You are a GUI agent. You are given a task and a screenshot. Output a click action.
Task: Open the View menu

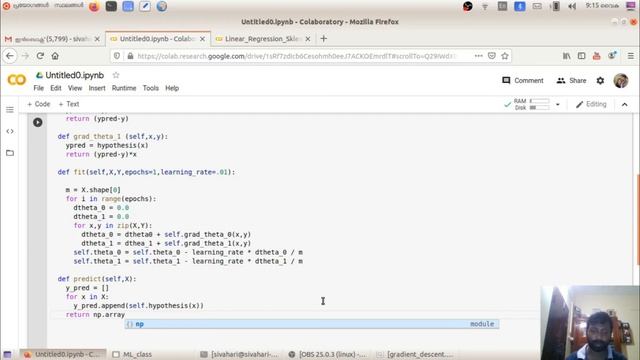click(75, 88)
